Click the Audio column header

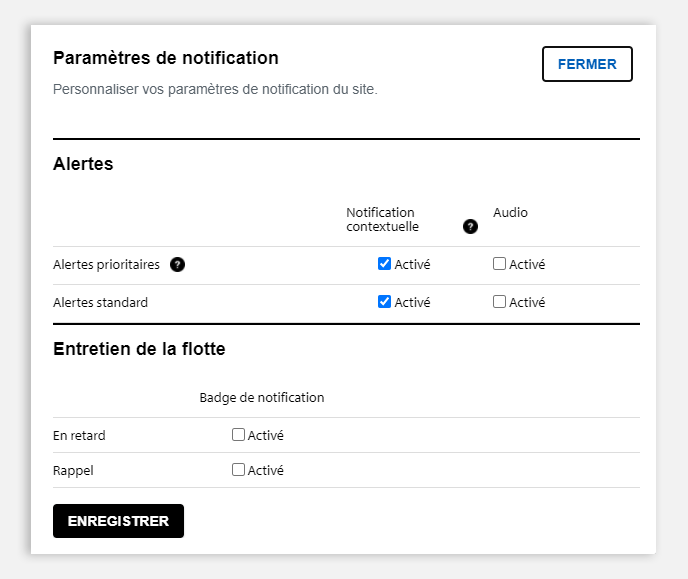click(x=510, y=213)
